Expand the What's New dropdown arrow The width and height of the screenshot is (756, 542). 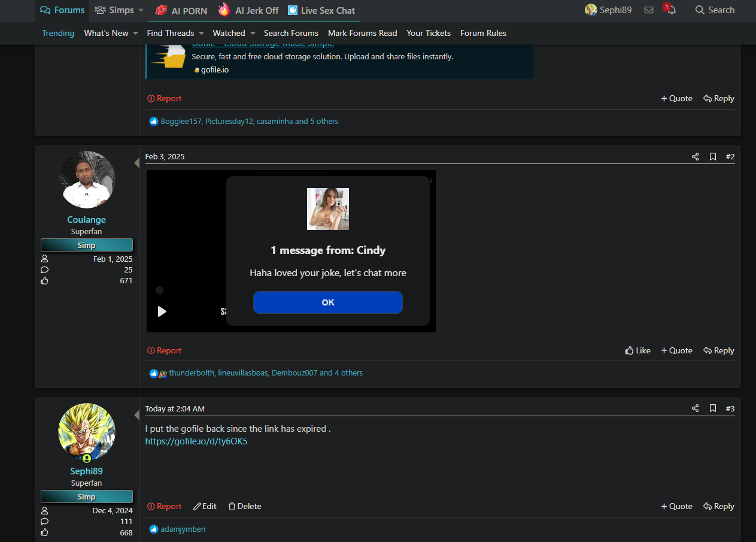pos(135,34)
